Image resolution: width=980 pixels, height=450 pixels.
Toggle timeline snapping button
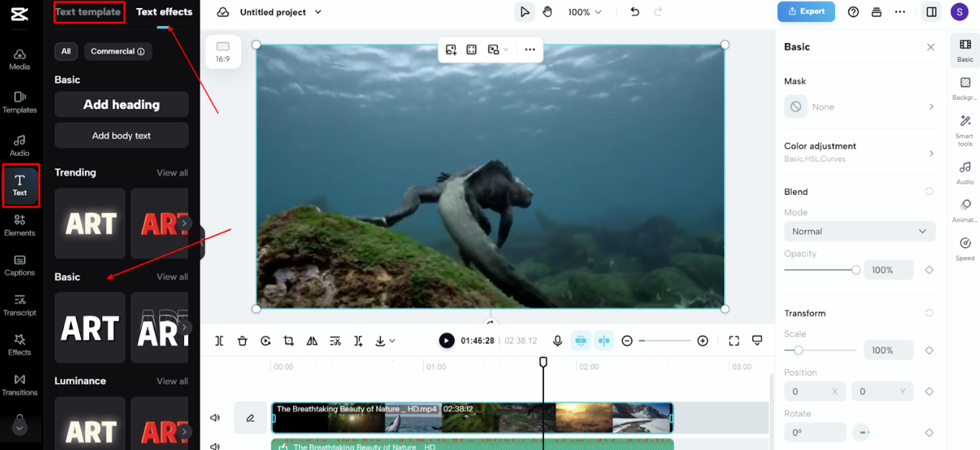point(581,341)
